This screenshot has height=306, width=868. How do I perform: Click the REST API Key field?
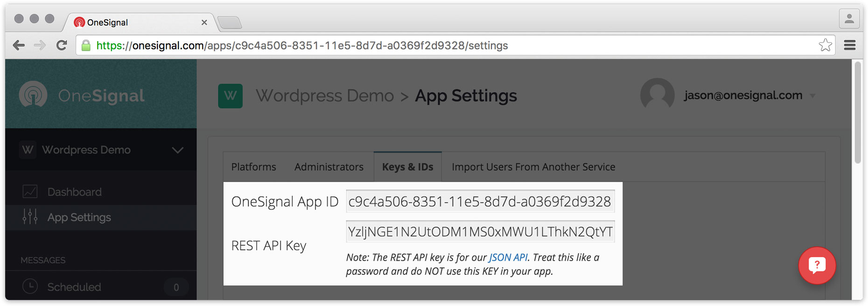pyautogui.click(x=480, y=232)
